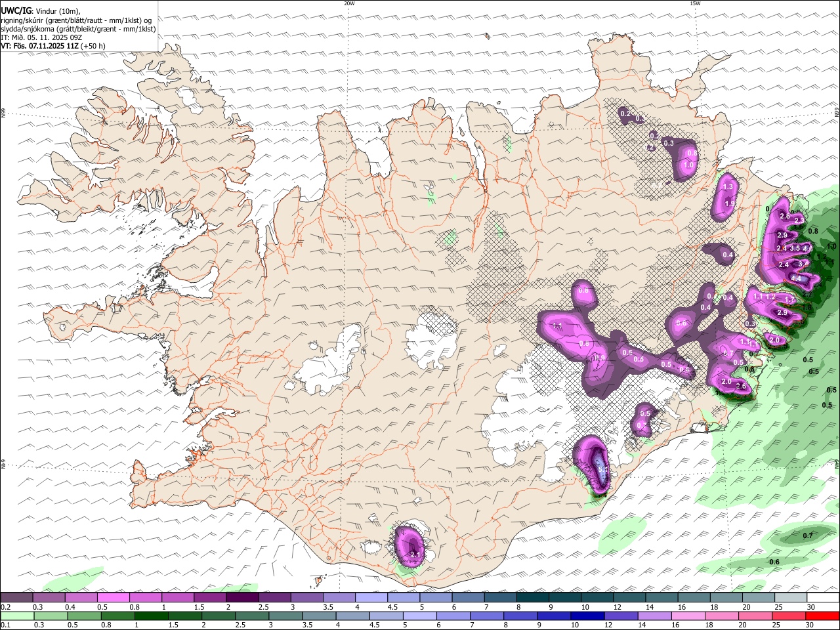
Task: Select the light grey 25–30 snow legend swatch
Action: [790, 598]
